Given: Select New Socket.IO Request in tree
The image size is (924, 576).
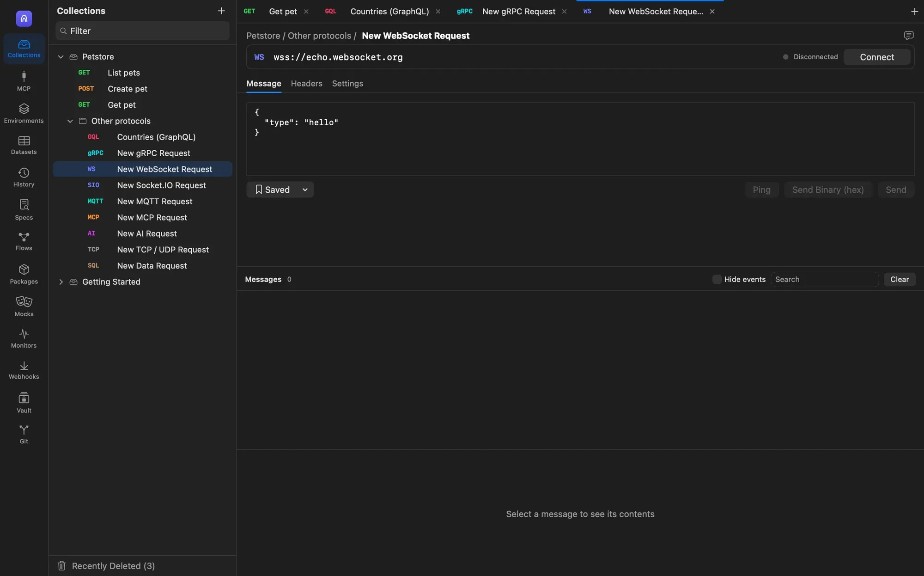Looking at the screenshot, I should point(143,185).
